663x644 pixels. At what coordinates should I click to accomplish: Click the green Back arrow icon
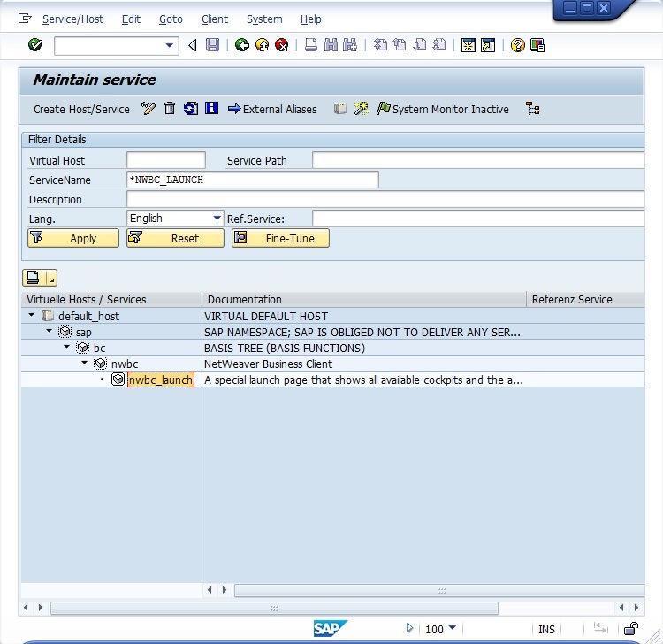click(x=242, y=45)
